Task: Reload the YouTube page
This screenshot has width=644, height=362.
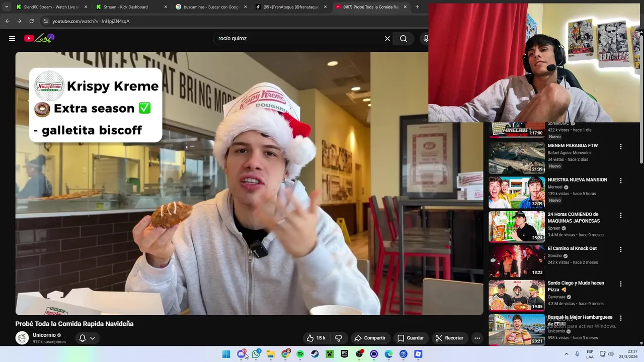Action: [x=31, y=21]
